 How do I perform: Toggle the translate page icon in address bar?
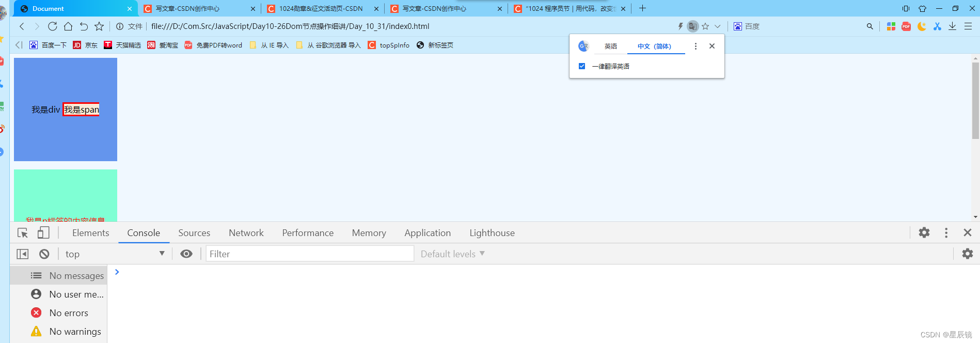point(693,26)
